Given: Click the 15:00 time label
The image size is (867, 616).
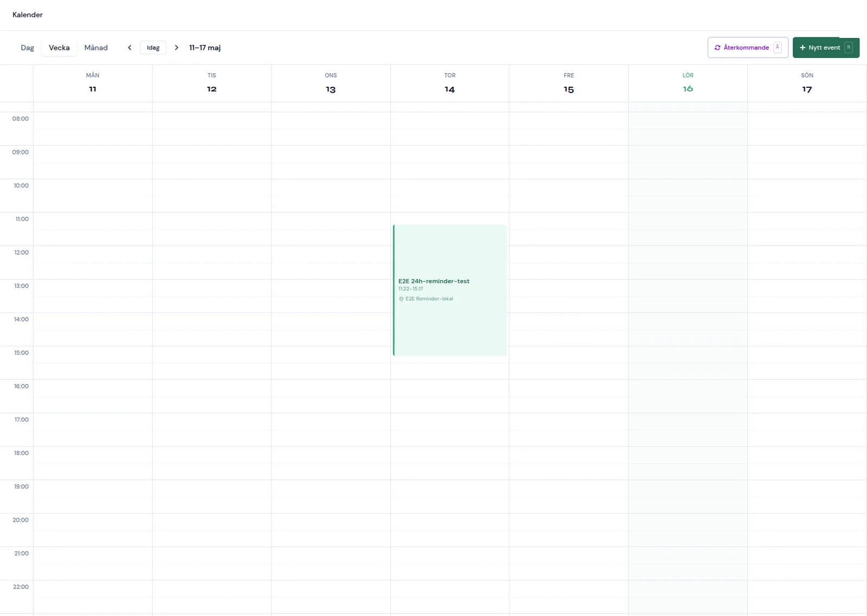Looking at the screenshot, I should click(x=21, y=353).
